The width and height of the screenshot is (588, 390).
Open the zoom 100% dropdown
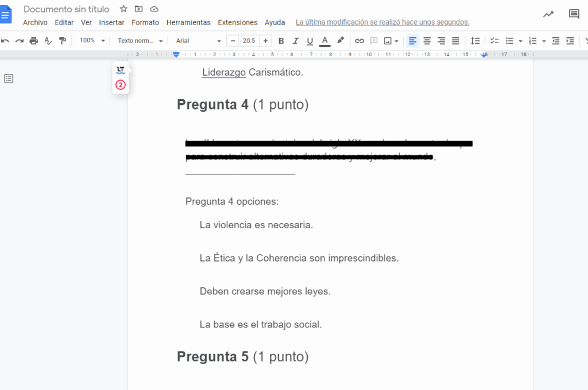point(92,41)
